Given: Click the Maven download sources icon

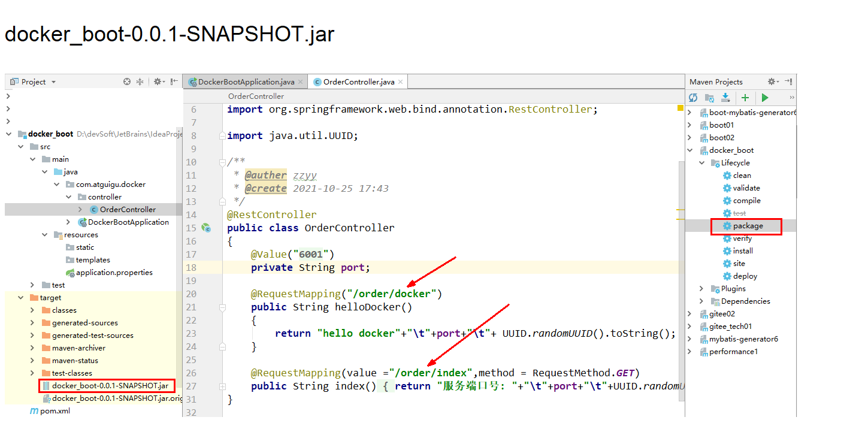Looking at the screenshot, I should pyautogui.click(x=725, y=97).
